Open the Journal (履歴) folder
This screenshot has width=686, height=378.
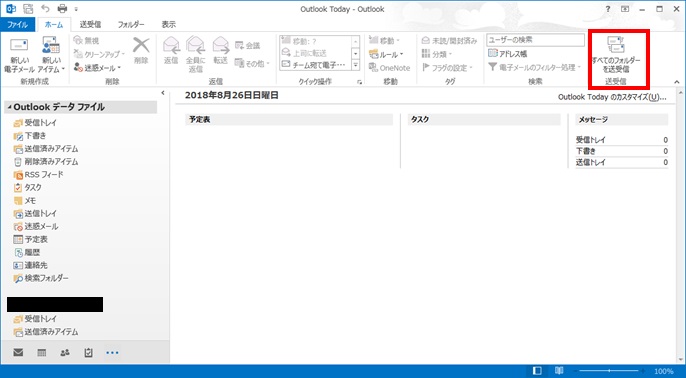pyautogui.click(x=27, y=252)
